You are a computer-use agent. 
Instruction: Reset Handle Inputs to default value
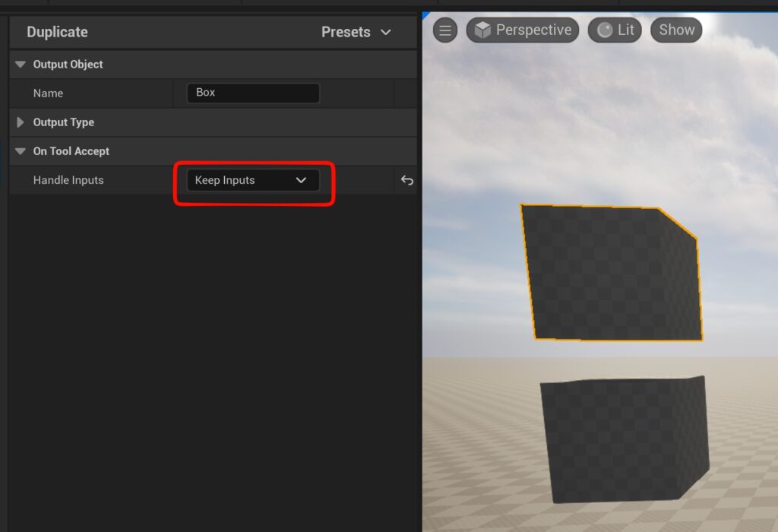tap(406, 180)
